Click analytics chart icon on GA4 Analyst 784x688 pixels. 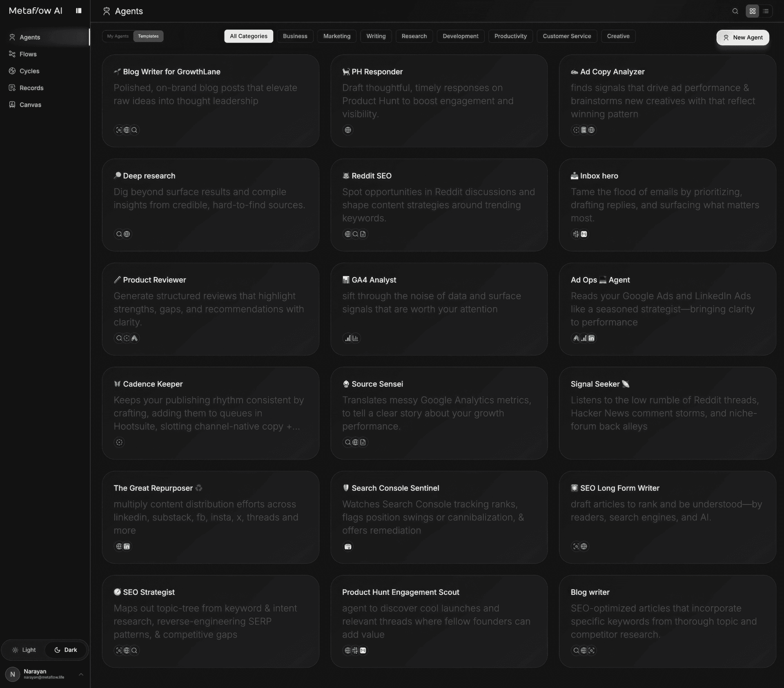coord(355,338)
